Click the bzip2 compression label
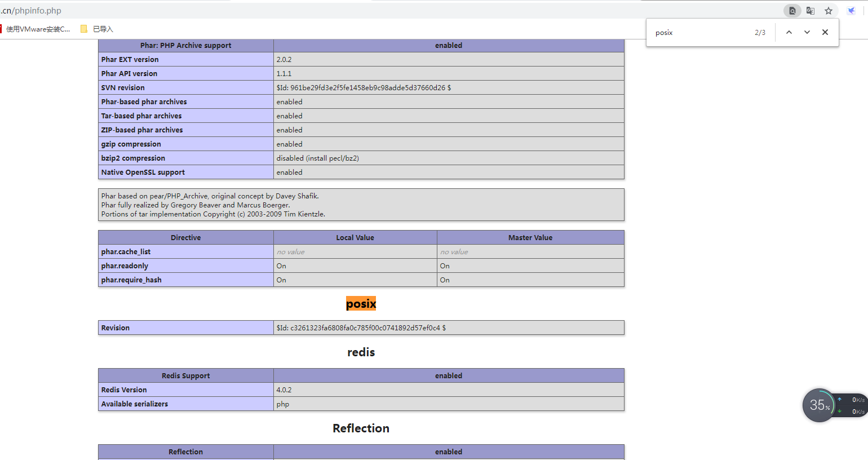 click(x=133, y=158)
